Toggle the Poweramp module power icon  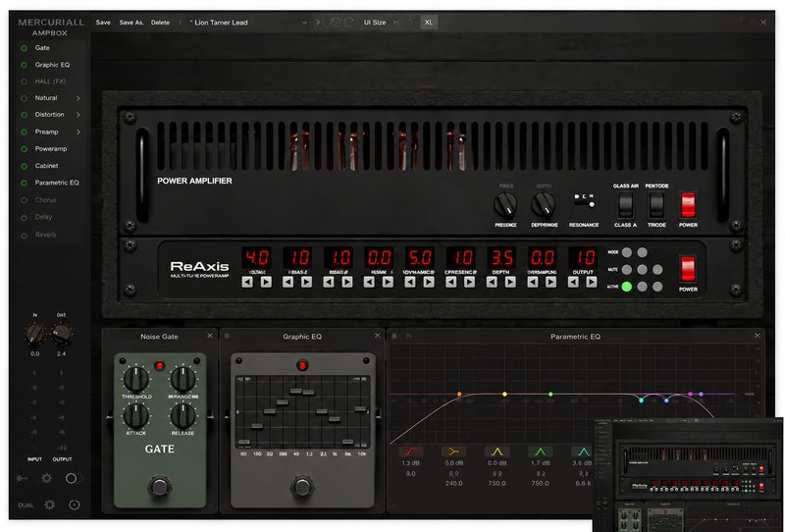pyautogui.click(x=24, y=149)
